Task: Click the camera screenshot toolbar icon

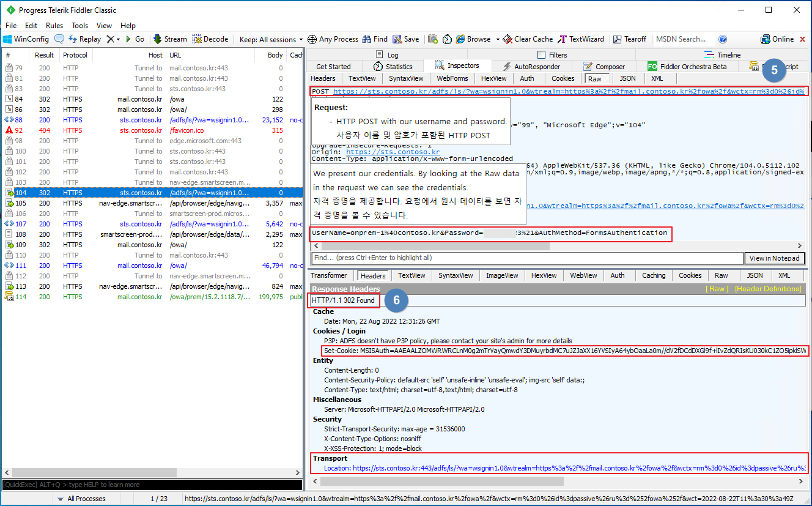Action: (433, 39)
